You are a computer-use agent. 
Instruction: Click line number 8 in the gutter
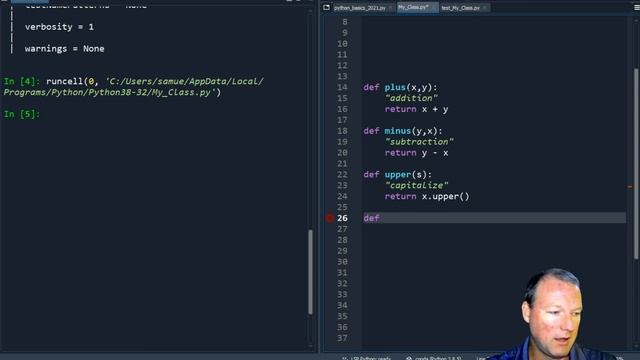(345, 22)
